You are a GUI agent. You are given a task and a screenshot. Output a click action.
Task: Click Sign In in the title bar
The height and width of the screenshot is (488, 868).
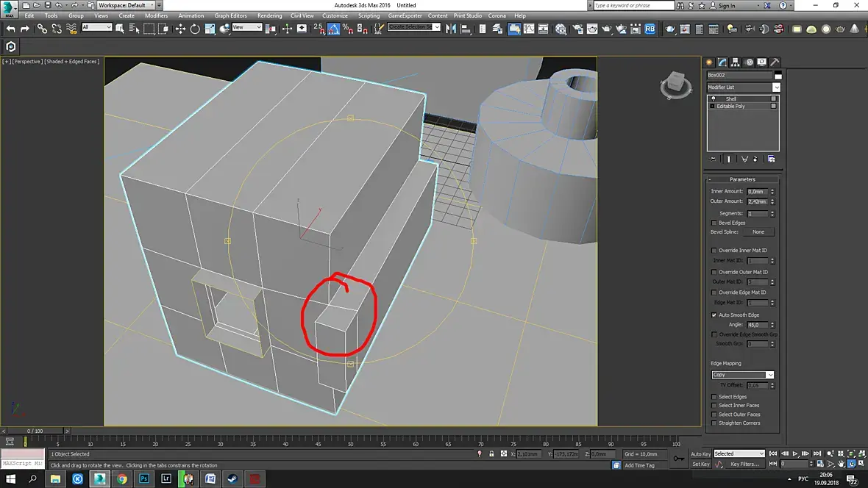(x=726, y=6)
